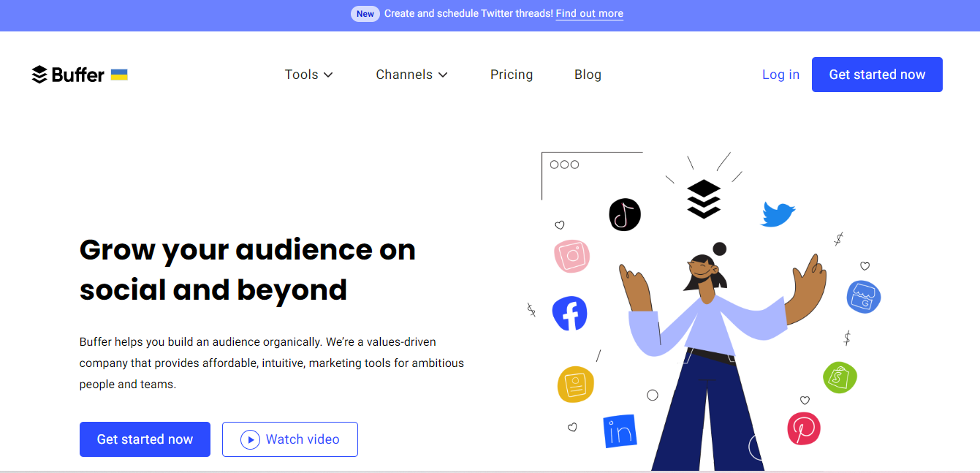
Task: Follow the Find out more banner link
Action: [x=590, y=13]
